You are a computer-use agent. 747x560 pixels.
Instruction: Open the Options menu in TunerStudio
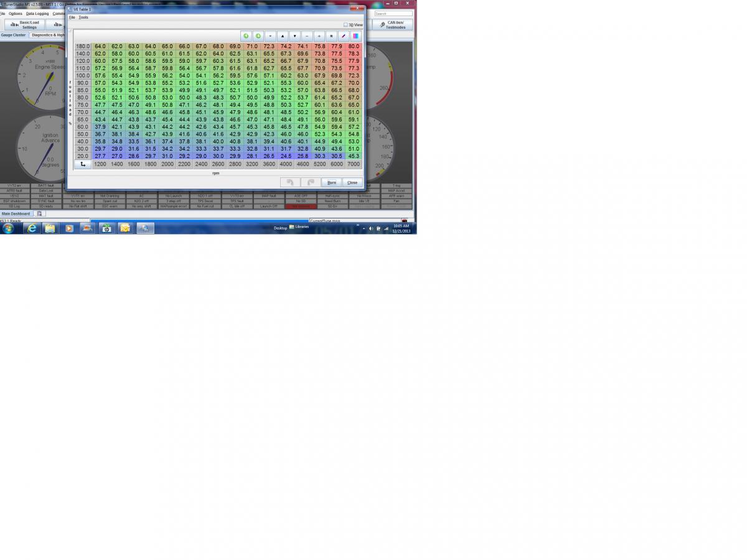[16, 13]
